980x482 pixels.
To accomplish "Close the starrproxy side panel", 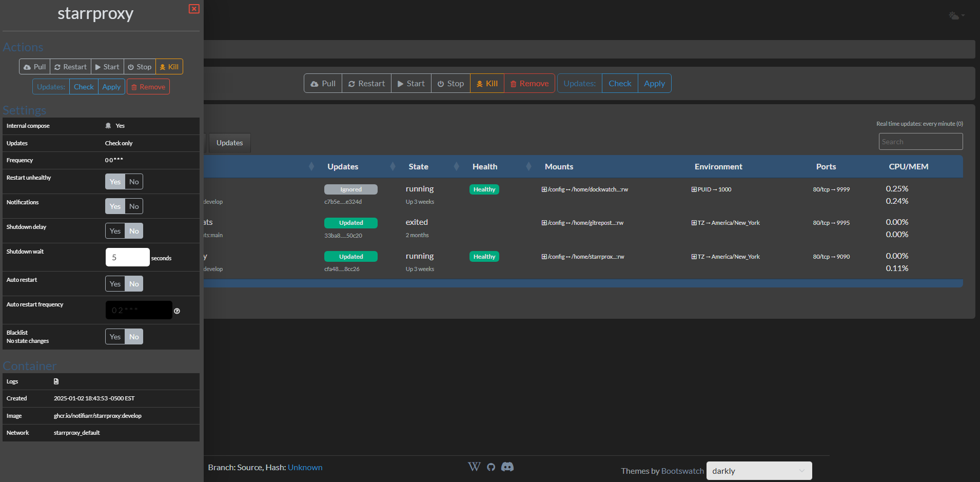I will (194, 9).
